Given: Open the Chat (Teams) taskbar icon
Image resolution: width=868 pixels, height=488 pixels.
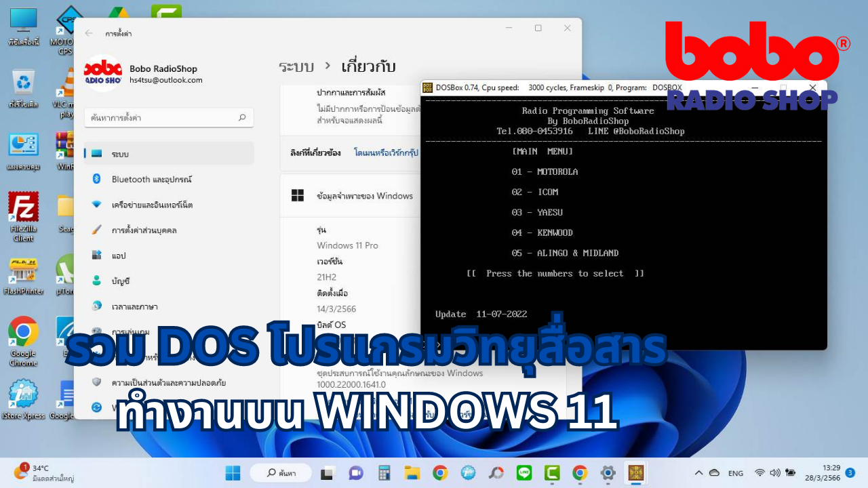Looking at the screenshot, I should pyautogui.click(x=356, y=472).
